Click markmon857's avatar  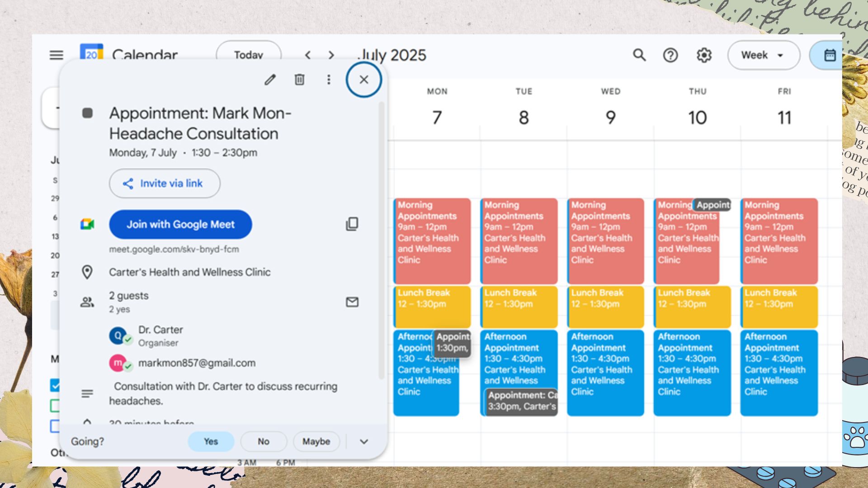coord(118,363)
